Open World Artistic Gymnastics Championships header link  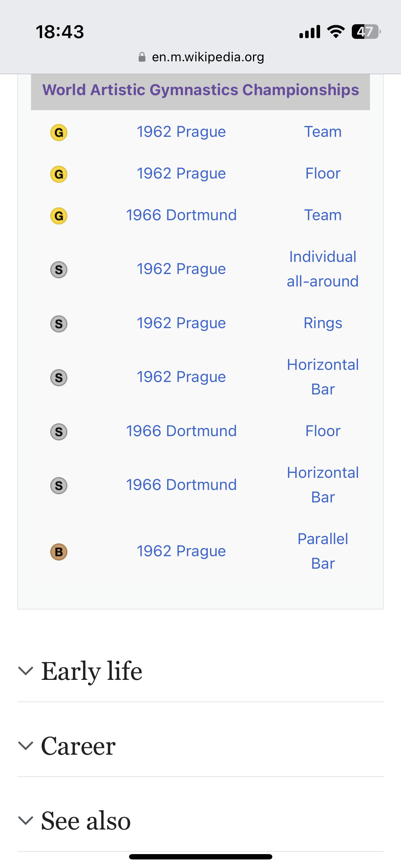point(200,90)
